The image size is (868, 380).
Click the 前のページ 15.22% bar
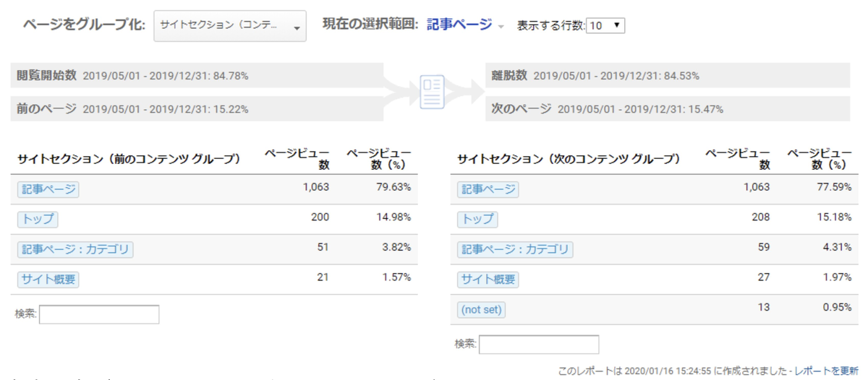[197, 109]
